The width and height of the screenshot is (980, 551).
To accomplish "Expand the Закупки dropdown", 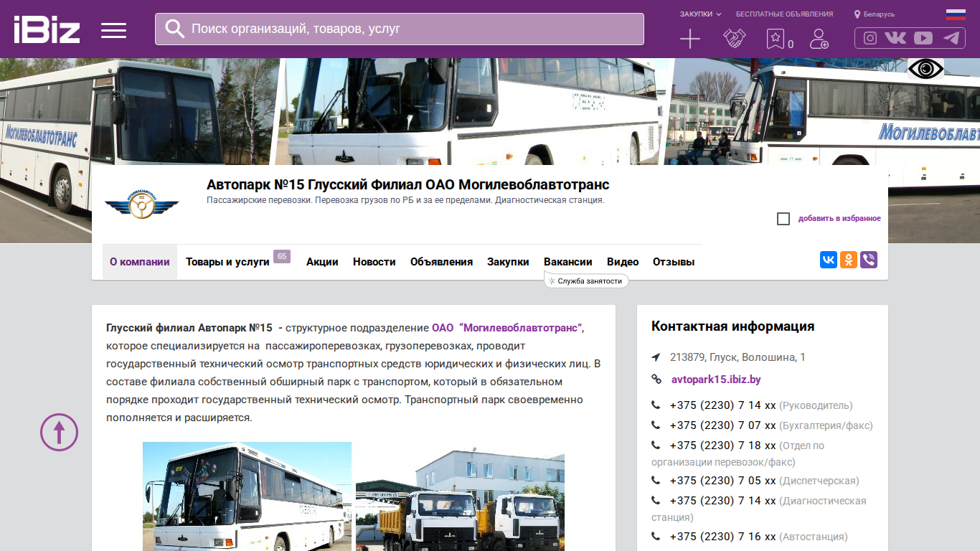I will pyautogui.click(x=700, y=14).
